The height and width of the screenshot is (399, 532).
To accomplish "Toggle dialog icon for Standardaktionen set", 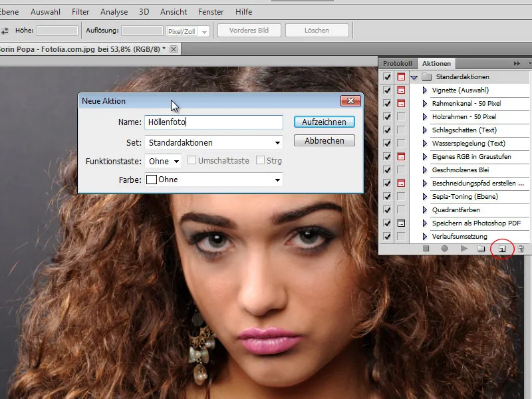I will tap(401, 77).
